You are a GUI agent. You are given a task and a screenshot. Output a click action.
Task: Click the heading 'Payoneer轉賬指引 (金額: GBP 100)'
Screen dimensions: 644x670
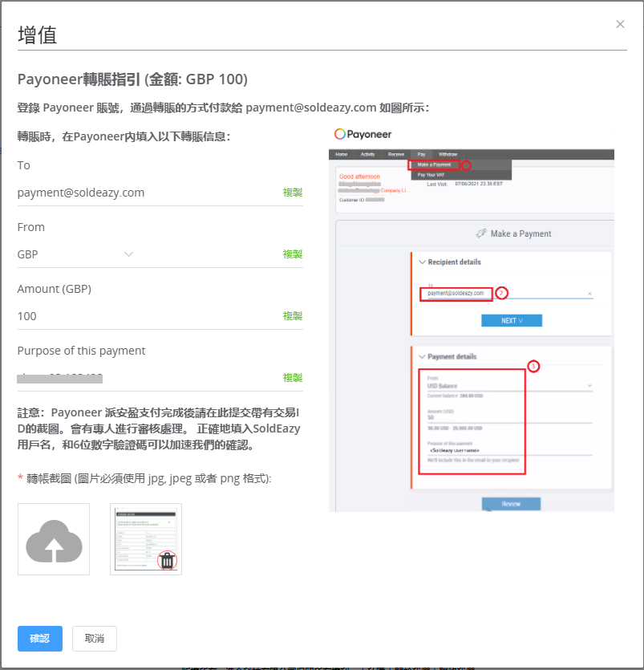[132, 79]
